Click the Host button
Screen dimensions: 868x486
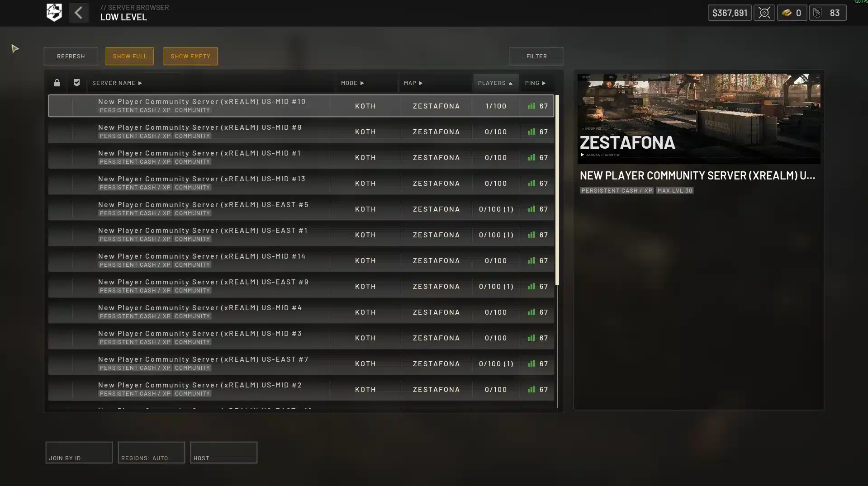click(223, 452)
